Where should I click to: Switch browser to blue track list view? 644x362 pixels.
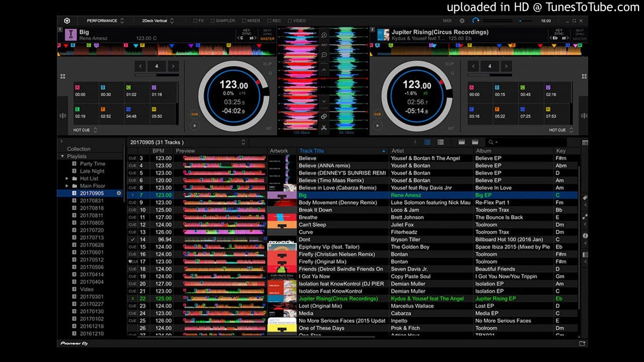pyautogui.click(x=428, y=142)
